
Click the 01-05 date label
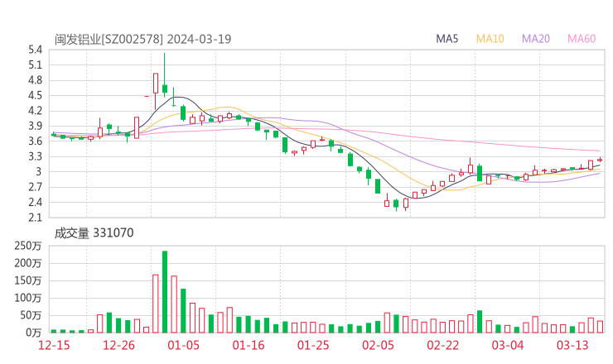point(183,345)
